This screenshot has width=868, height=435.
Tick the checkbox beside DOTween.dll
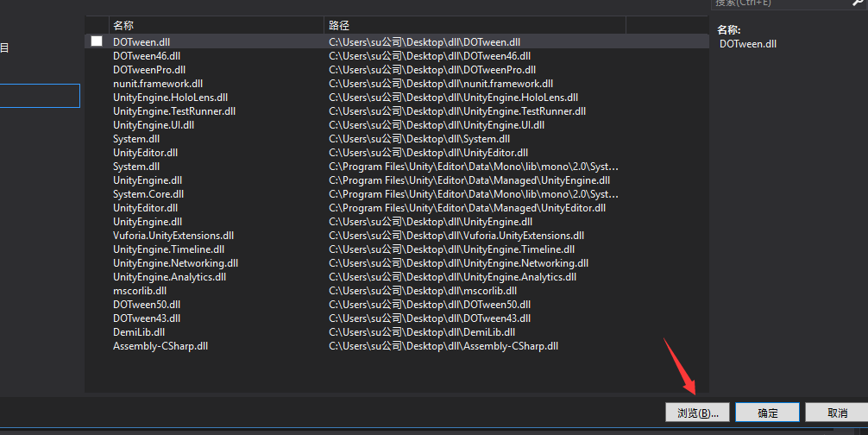tap(97, 41)
